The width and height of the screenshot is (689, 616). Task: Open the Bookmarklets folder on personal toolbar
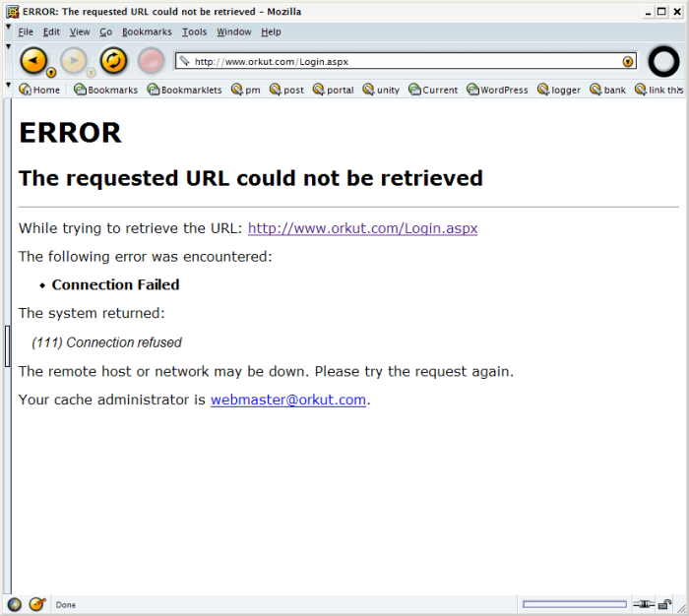tap(185, 90)
